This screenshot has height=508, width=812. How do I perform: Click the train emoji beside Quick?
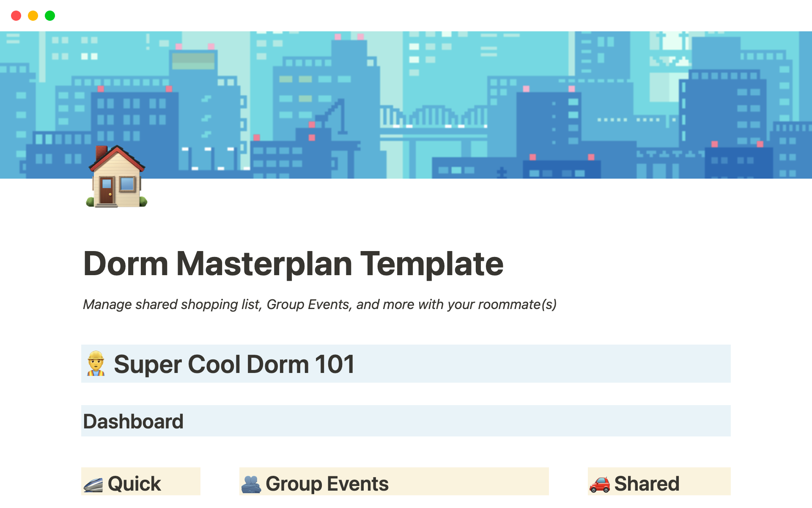tap(93, 484)
